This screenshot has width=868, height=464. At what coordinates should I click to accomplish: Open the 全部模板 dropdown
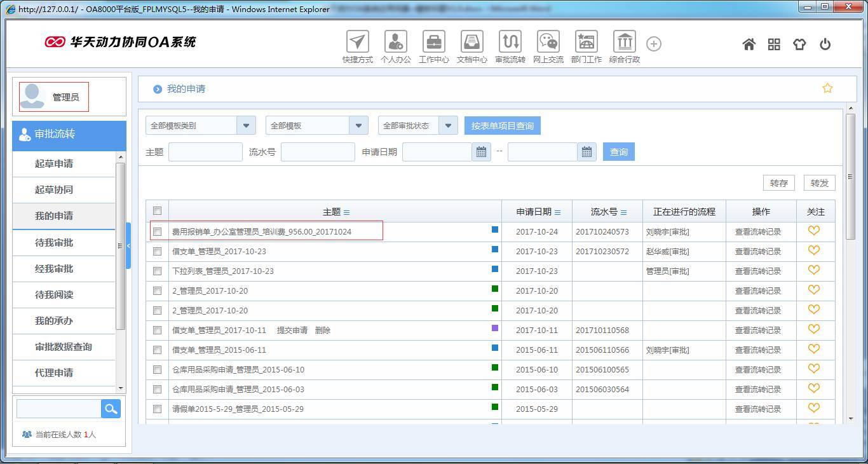click(359, 125)
